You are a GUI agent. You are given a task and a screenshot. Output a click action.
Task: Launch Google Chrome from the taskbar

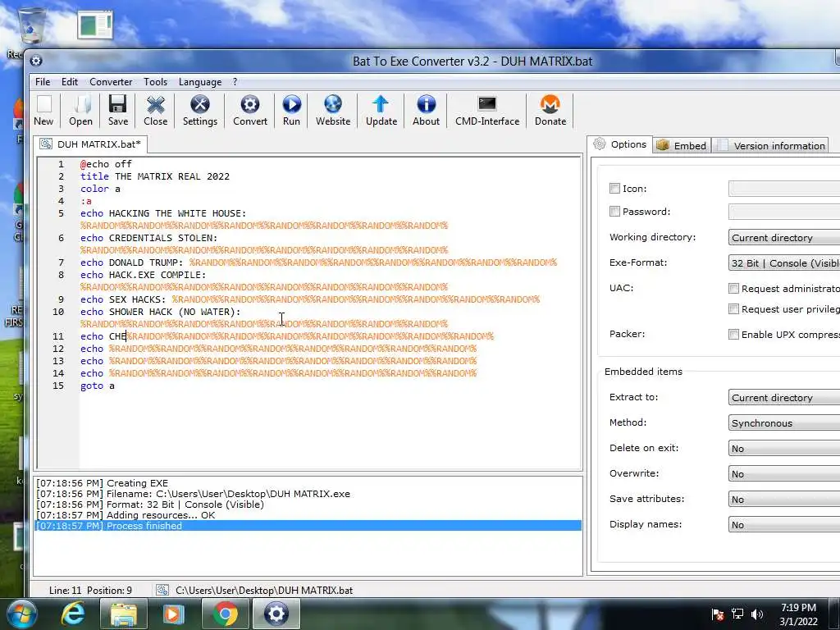point(225,614)
